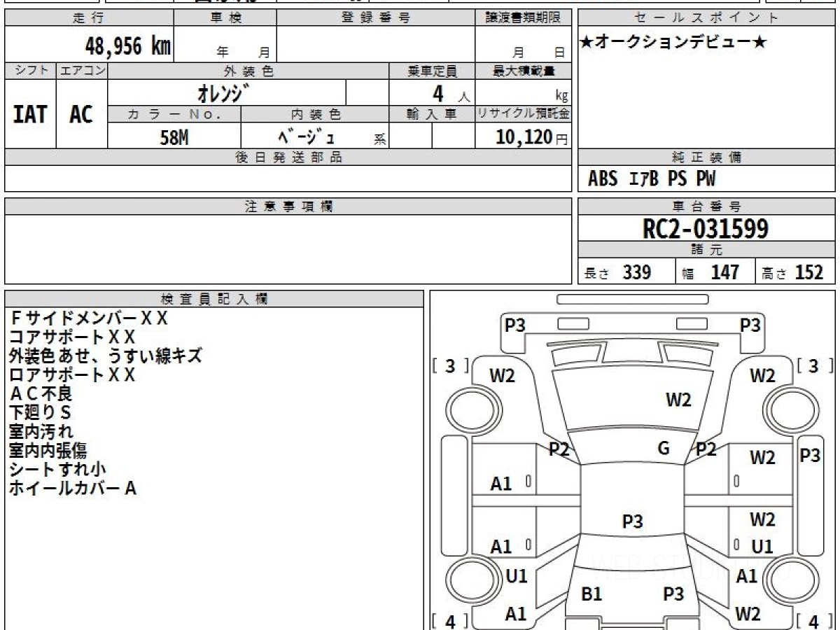This screenshot has height=630, width=840.
Task: Select the note コアサポートXX
Action: pyautogui.click(x=72, y=337)
